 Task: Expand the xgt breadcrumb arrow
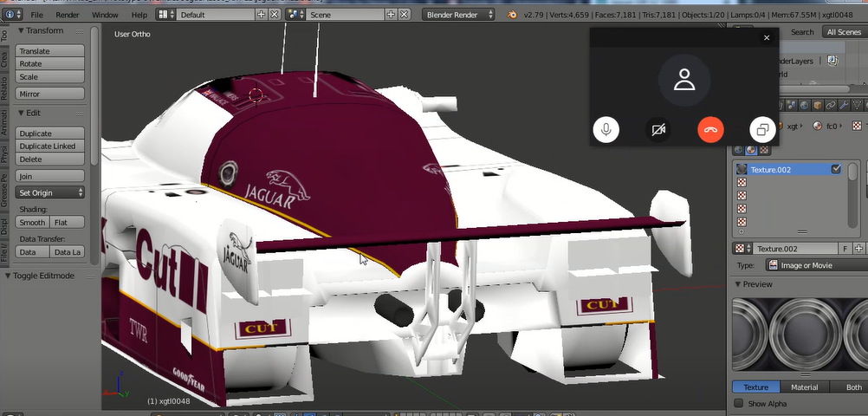point(802,127)
